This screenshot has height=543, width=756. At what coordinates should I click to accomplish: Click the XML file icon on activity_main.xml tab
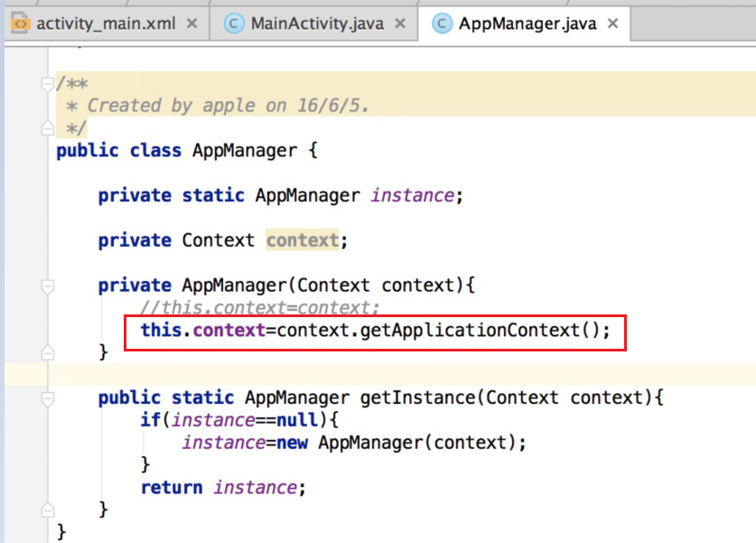(20, 23)
